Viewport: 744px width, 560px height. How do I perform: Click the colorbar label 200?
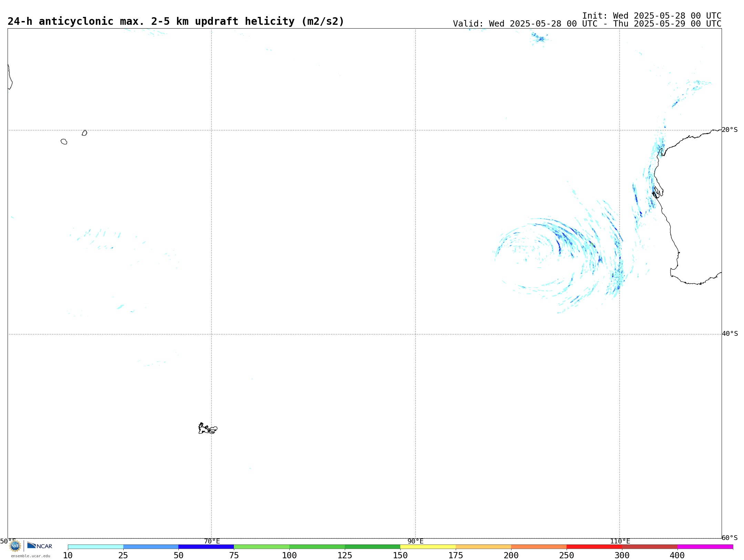click(511, 555)
